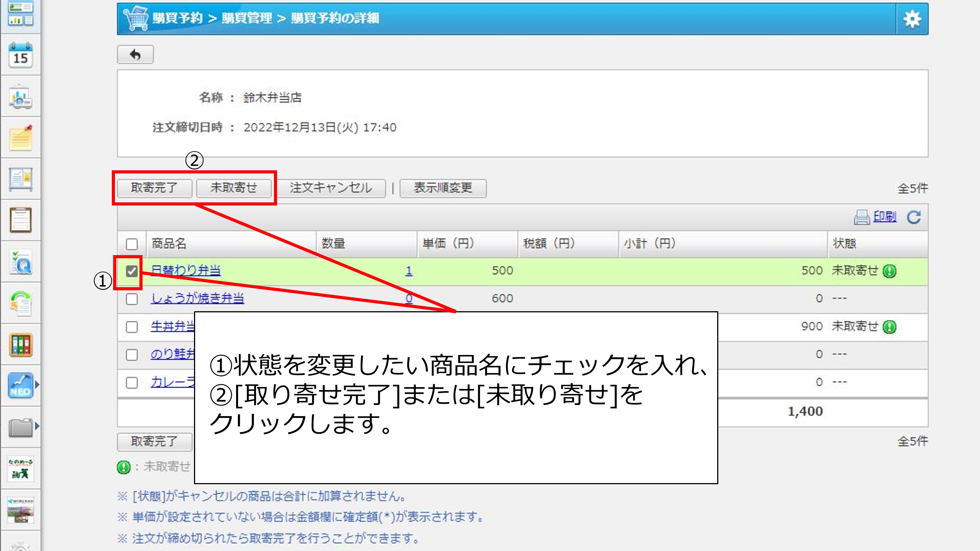Expand the arrow beside the folder icon
This screenshot has width=980, height=551.
37,426
